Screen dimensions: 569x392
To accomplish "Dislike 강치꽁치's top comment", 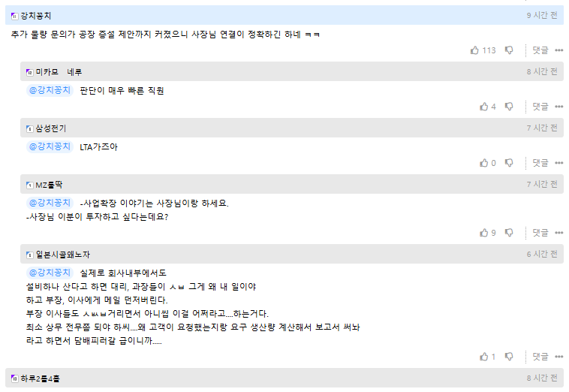I will click(x=509, y=50).
